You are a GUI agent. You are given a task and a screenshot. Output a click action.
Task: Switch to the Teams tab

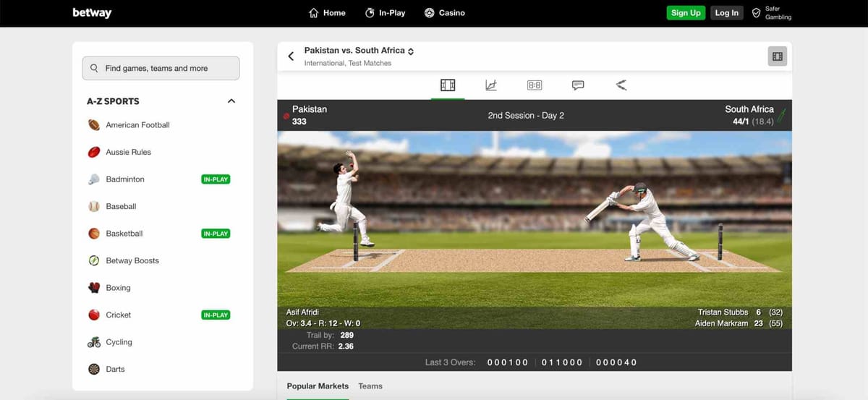[x=370, y=386]
